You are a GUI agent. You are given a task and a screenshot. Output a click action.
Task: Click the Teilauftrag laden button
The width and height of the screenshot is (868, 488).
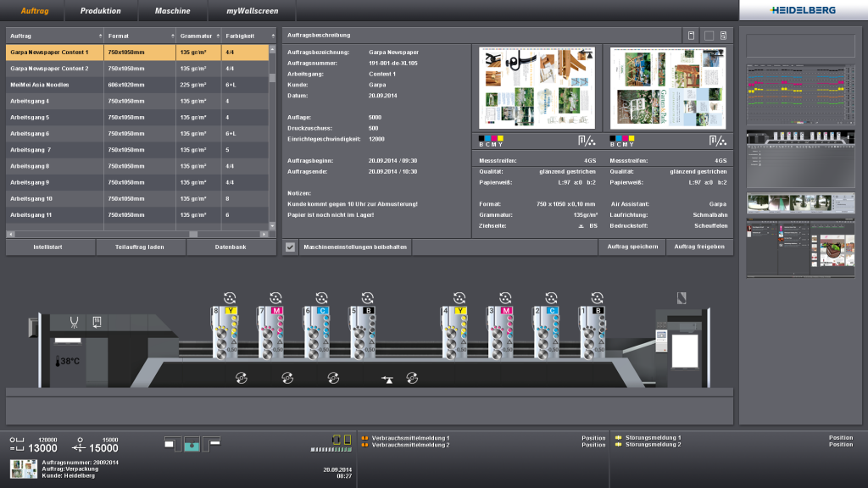coord(141,247)
